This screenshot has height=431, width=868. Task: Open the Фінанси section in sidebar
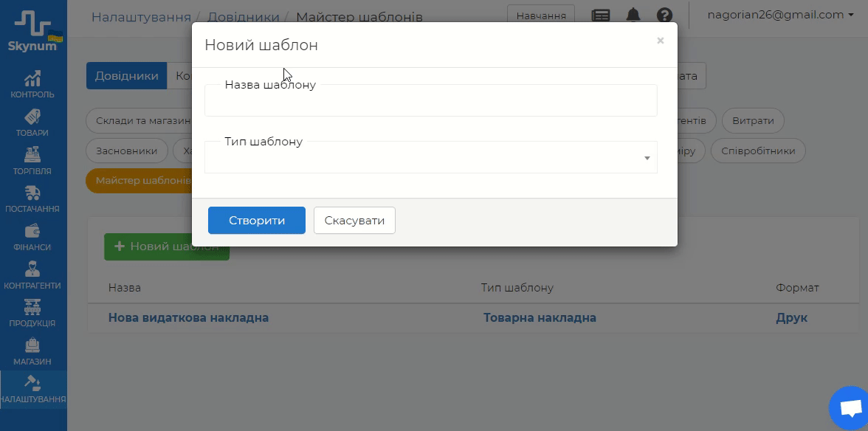[32, 238]
